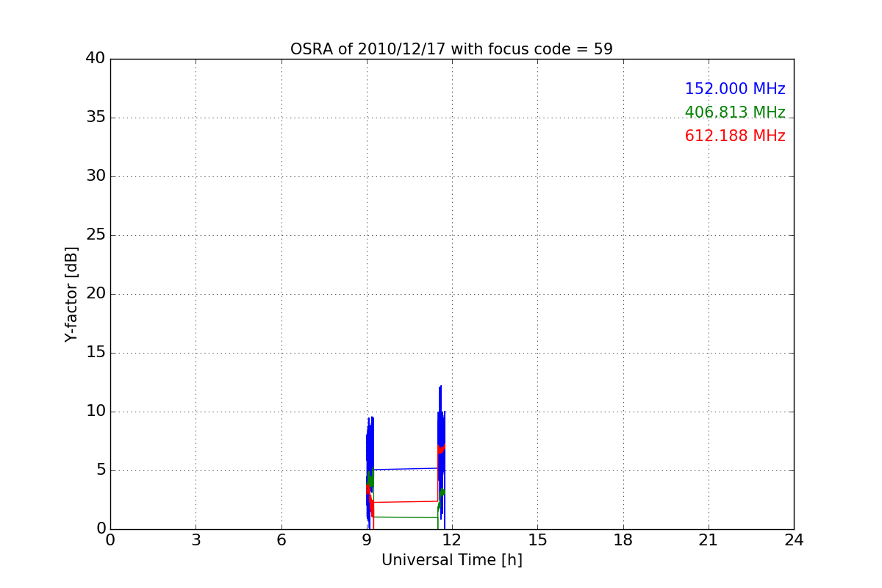The height and width of the screenshot is (588, 882).
Task: Click x-axis tick label '12'
Action: pyautogui.click(x=452, y=540)
